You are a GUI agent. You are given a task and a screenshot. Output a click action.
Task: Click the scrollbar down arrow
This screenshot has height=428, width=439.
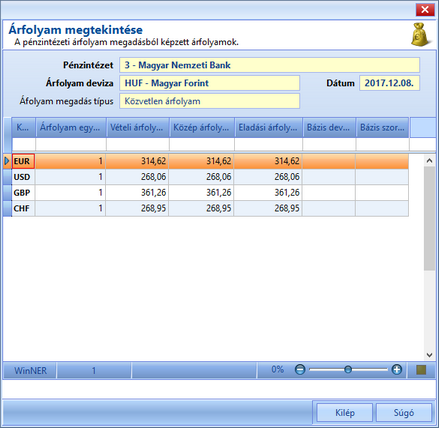[x=430, y=355]
